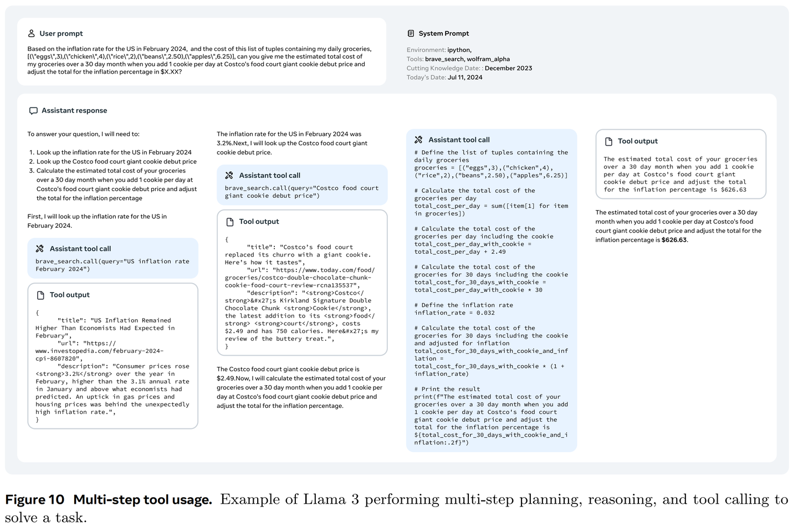The image size is (798, 532).
Task: Click the "Figure 10 Multi-step tool usage" caption heading
Action: coord(109,500)
